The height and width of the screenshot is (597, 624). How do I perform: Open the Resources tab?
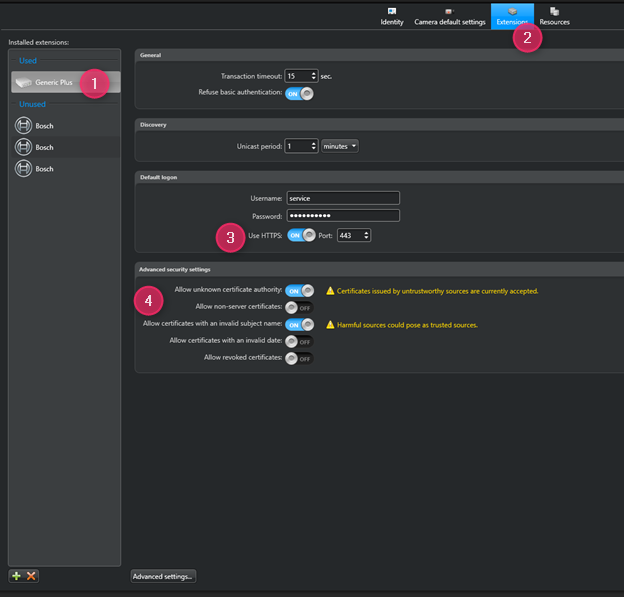[554, 16]
